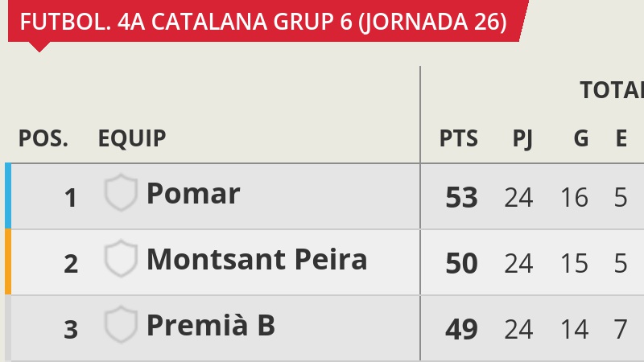Select Premià B's 49 points value

pos(461,329)
